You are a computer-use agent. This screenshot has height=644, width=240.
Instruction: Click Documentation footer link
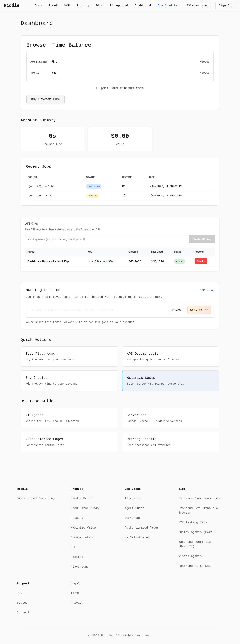(82, 537)
